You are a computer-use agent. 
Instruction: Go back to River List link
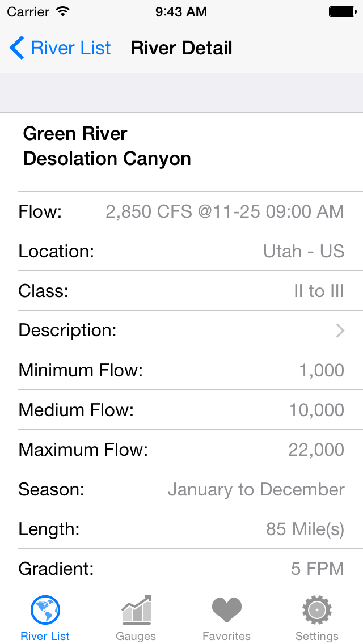coord(71,48)
